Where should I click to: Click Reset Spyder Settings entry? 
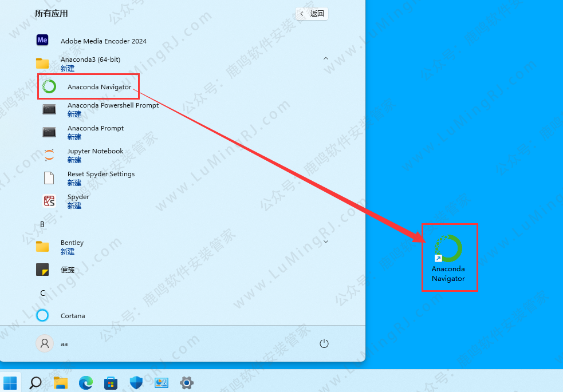(100, 178)
